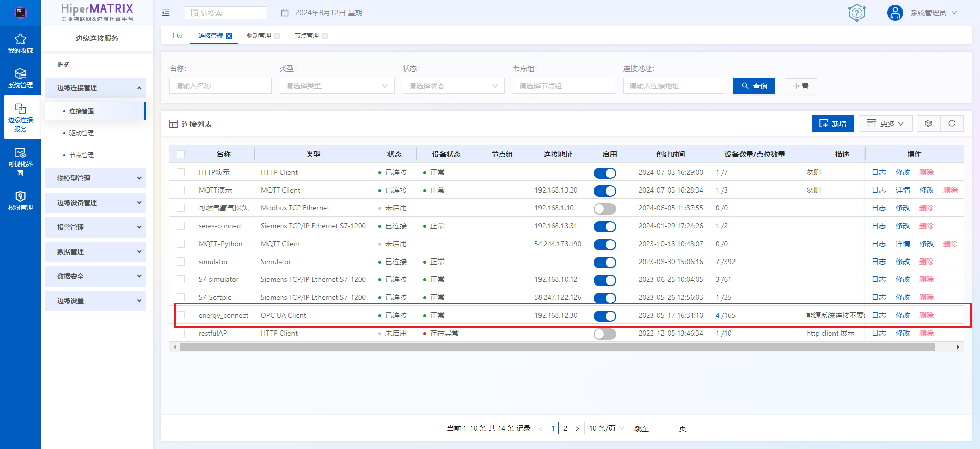Open 节点管理 in the side menu

[x=82, y=155]
